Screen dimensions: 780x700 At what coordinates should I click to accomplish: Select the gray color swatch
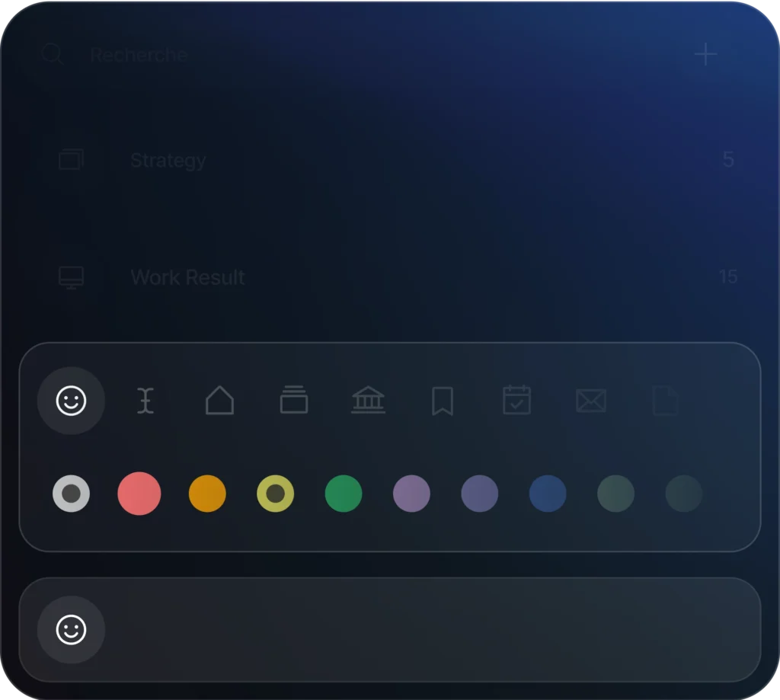coord(71,494)
